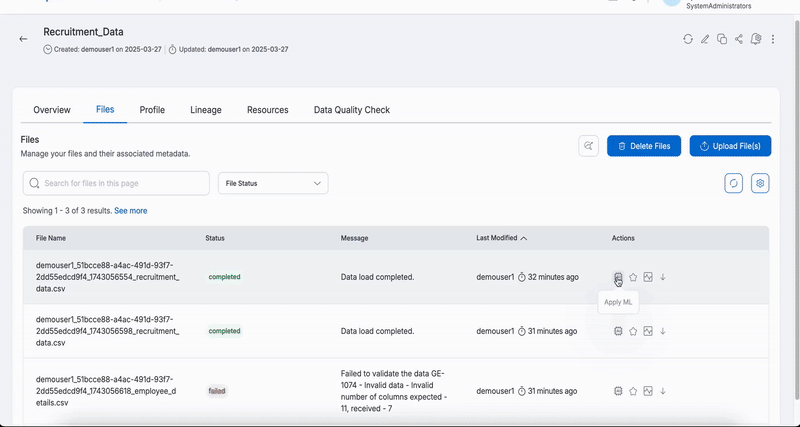
Task: Sort by the Last Modified column header
Action: pos(497,238)
